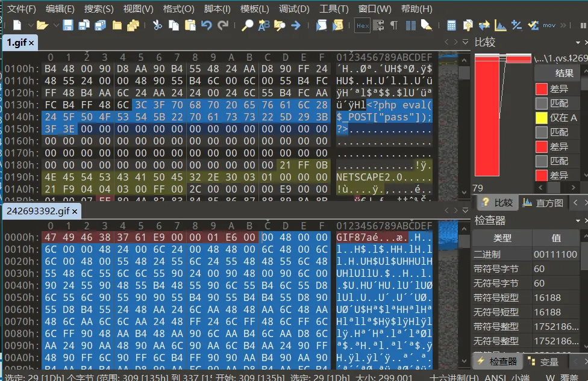Image resolution: width=588 pixels, height=381 pixels.
Task: Click the Paste clipboard icon
Action: pyautogui.click(x=190, y=25)
